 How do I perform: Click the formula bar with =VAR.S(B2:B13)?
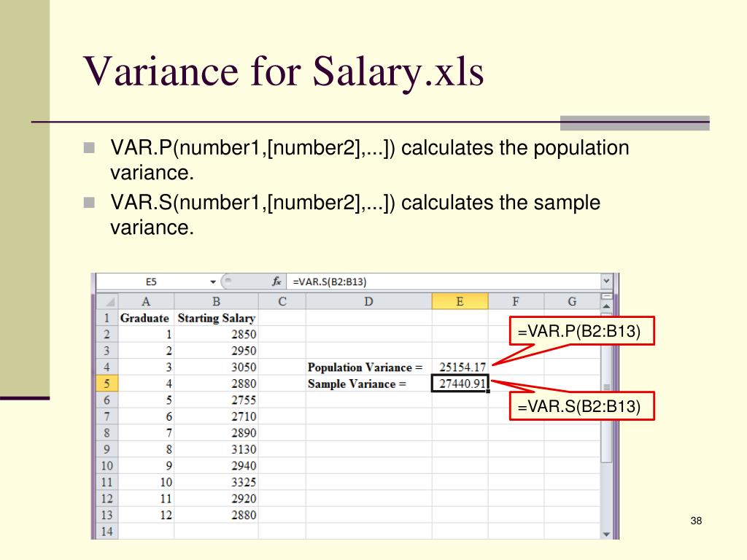pos(443,282)
